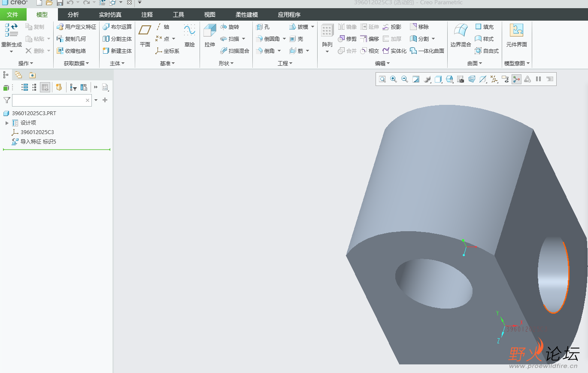Click the 投影 (Project) tool
Viewport: 588px width, 373px height.
391,27
